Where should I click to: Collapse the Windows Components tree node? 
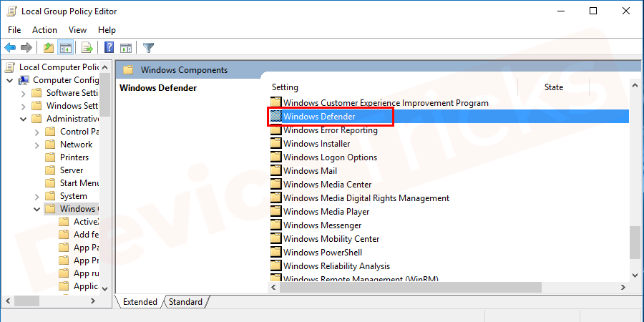(x=37, y=209)
